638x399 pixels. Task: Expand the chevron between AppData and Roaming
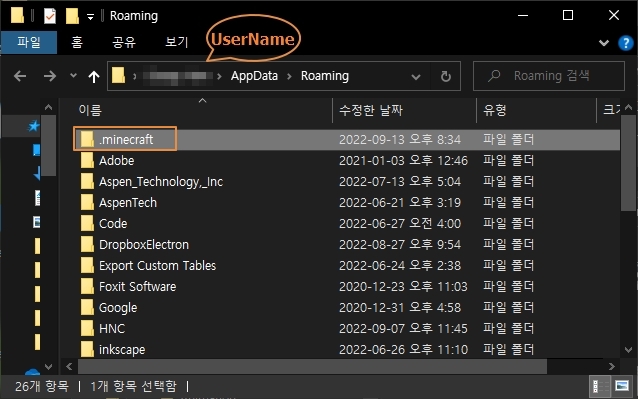tap(290, 76)
